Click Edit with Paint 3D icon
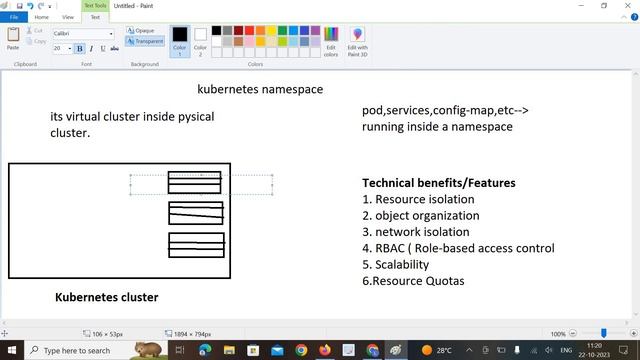Viewport: 640px width, 360px height. [358, 41]
